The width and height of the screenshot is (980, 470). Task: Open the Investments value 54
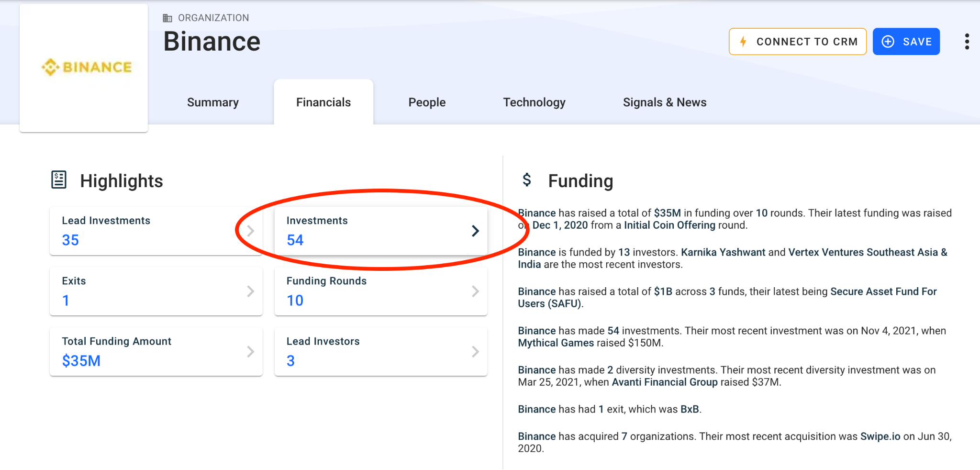[x=295, y=240]
